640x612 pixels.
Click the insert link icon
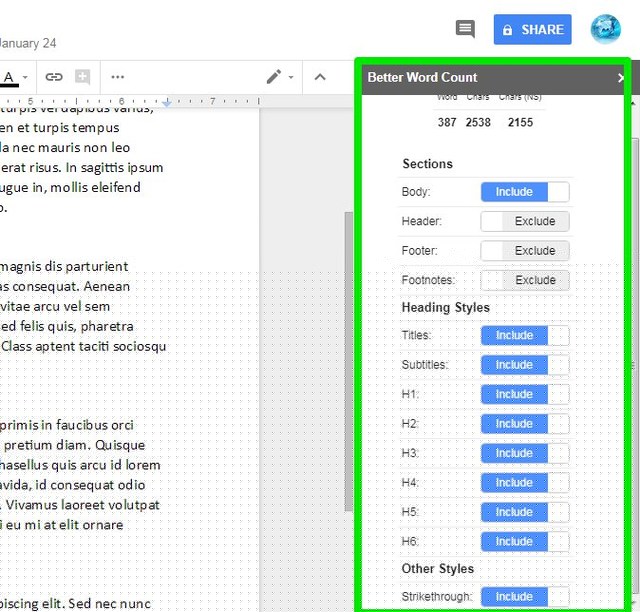(53, 77)
